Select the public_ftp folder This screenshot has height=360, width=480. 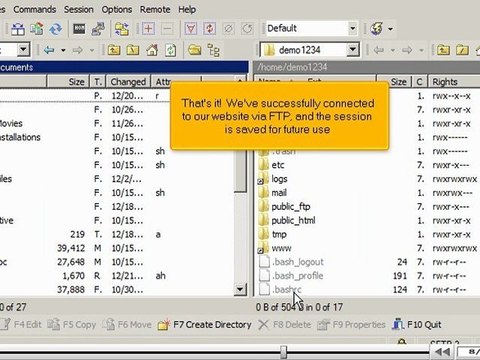(285, 206)
